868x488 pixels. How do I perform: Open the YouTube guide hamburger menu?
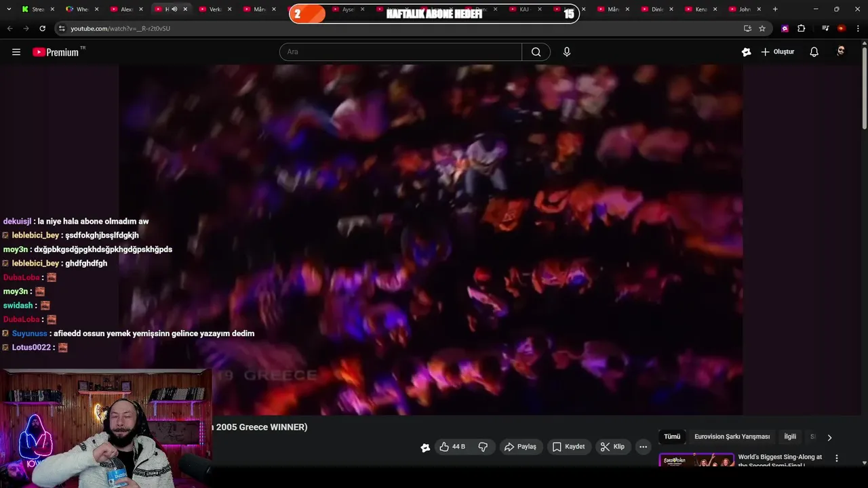pyautogui.click(x=16, y=52)
